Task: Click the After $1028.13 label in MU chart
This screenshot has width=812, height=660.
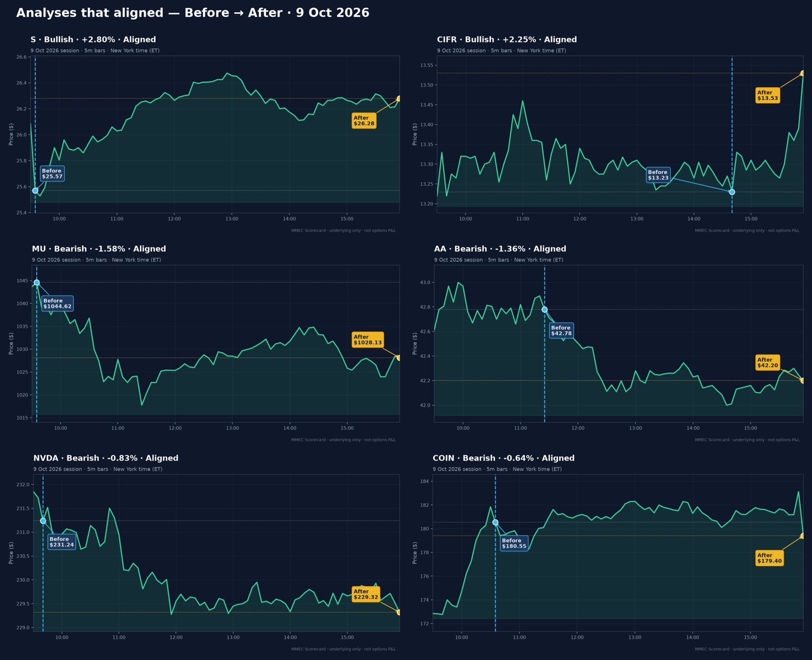Action: (367, 339)
